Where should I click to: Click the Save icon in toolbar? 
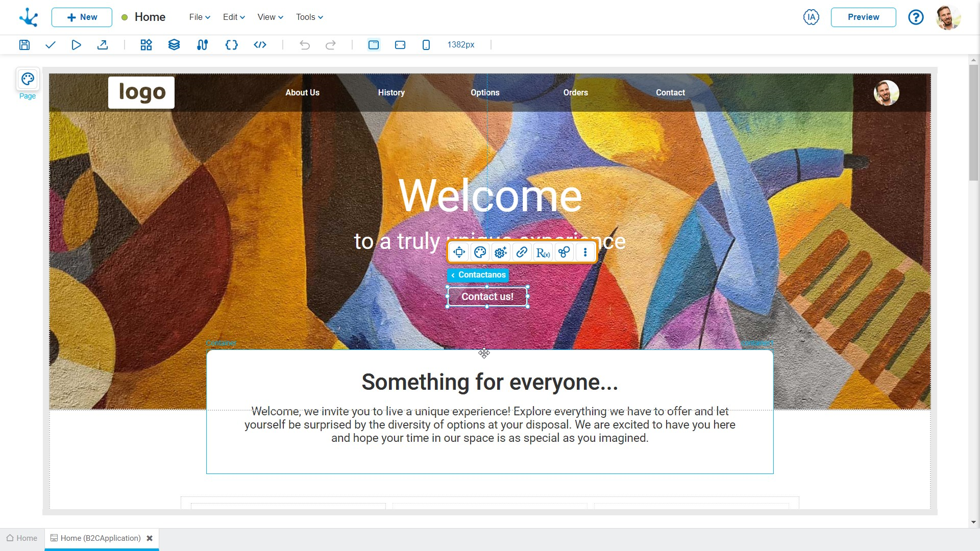pos(24,45)
